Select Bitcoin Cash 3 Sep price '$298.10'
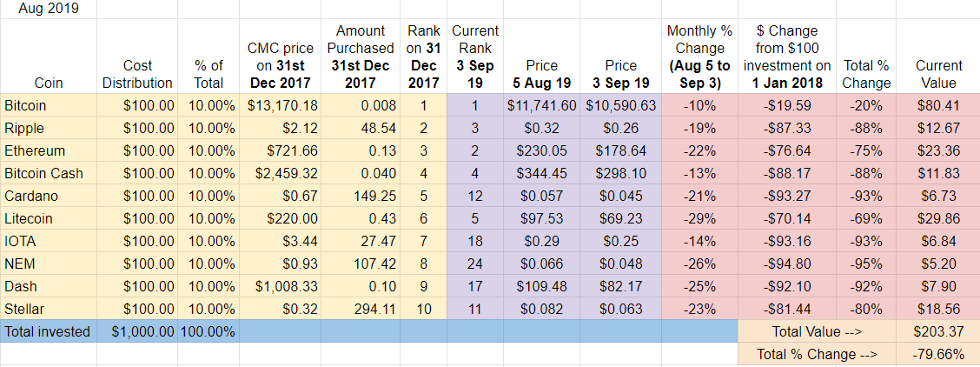The image size is (980, 367). (620, 173)
